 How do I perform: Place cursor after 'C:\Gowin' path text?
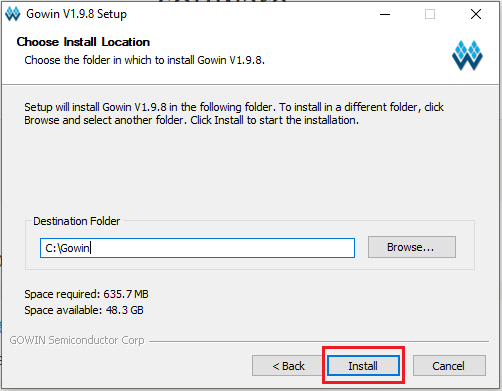[x=91, y=248]
